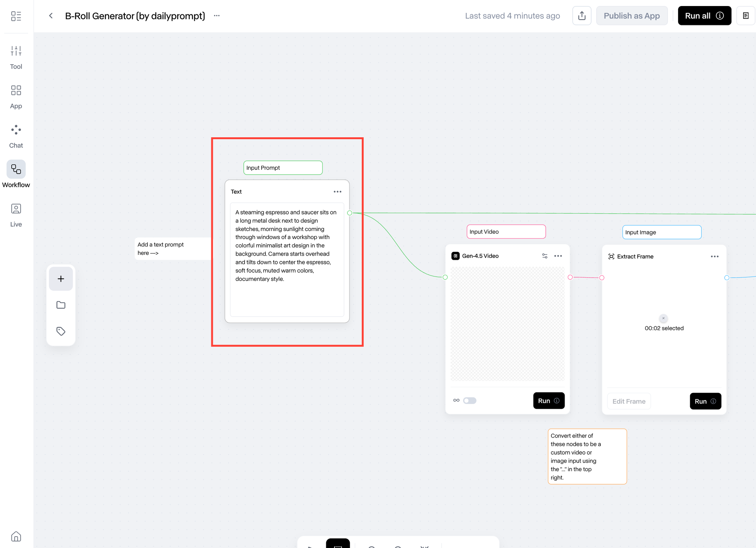Click the Run all button
The height and width of the screenshot is (548, 756).
(704, 16)
